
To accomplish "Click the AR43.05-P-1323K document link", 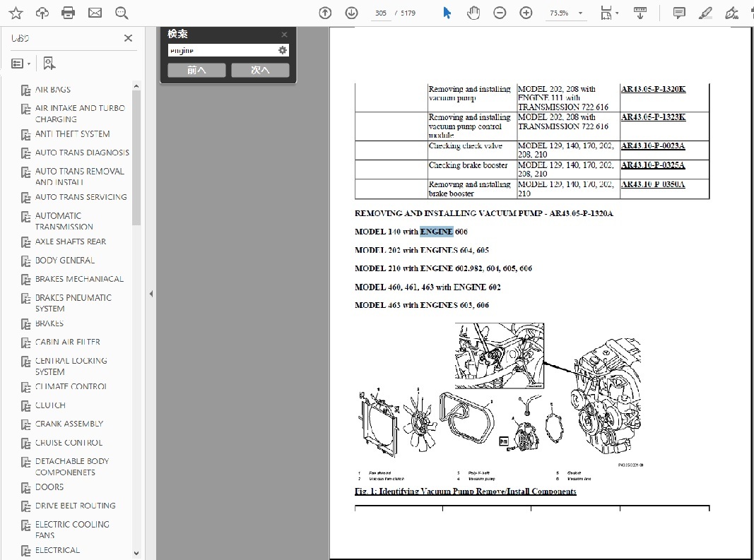I will 653,117.
